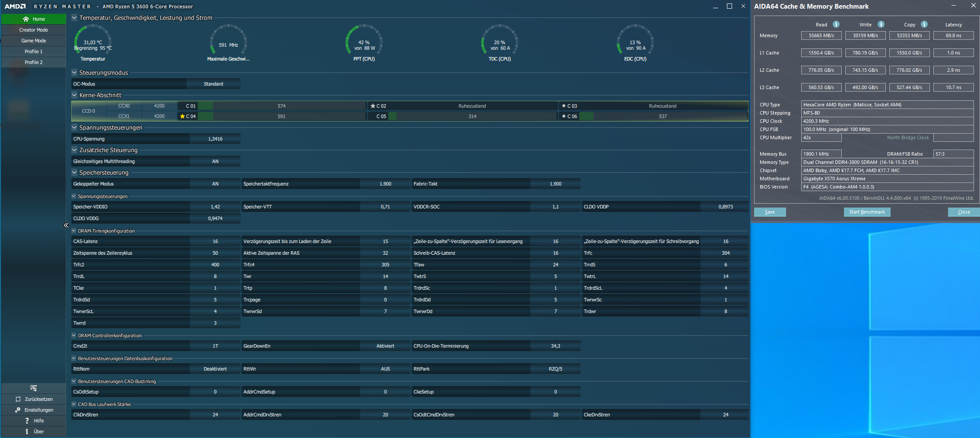Click the Memory Latency field showing 69.8 ns
980x438 pixels.
(954, 35)
